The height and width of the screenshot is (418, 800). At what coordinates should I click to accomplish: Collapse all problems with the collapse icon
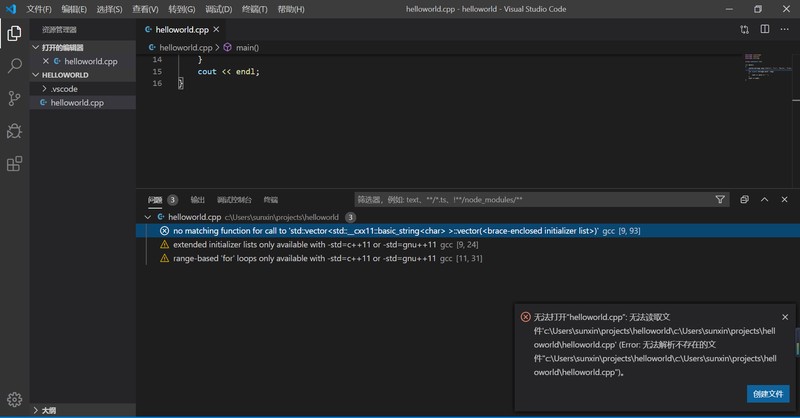point(744,200)
